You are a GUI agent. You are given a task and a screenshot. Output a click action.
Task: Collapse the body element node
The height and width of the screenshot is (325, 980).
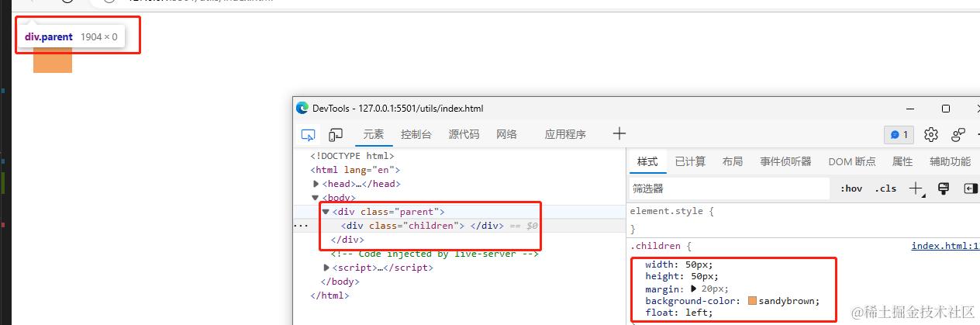point(316,198)
